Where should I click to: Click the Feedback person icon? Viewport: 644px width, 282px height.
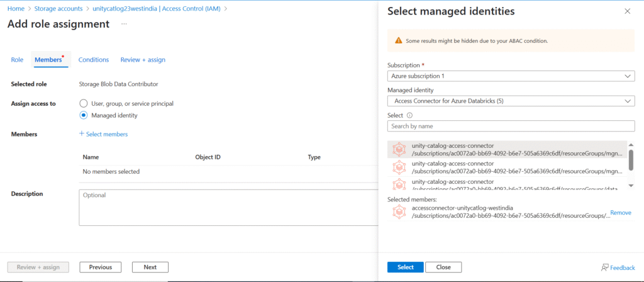pos(604,268)
